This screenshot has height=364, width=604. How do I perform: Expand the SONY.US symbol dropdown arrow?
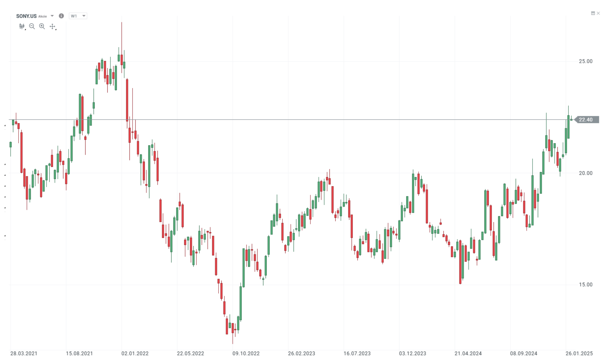coord(52,16)
